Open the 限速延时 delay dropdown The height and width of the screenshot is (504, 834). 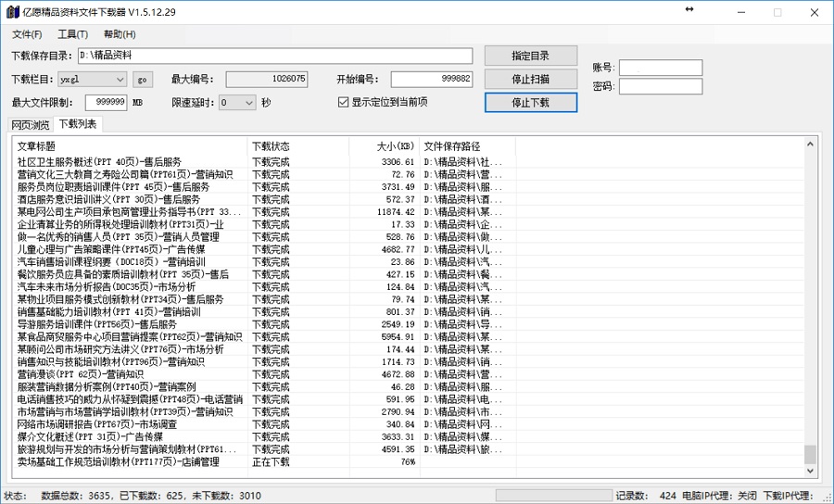click(248, 103)
